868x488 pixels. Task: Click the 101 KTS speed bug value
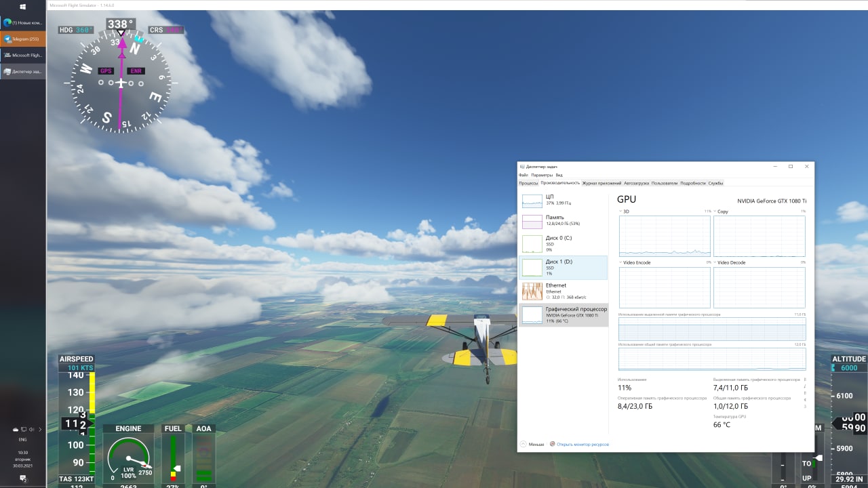tap(76, 368)
